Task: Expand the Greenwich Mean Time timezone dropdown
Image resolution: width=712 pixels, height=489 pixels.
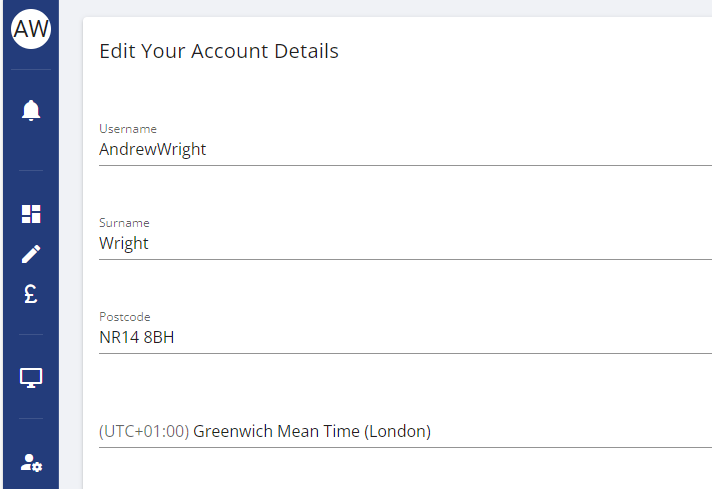Action: (405, 431)
